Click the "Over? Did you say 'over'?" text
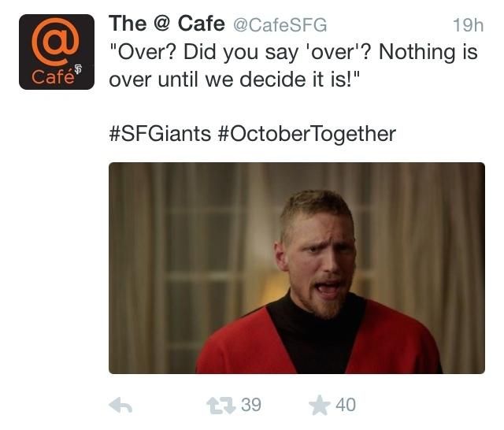Viewport: 504px width, 430px height. pos(239,52)
